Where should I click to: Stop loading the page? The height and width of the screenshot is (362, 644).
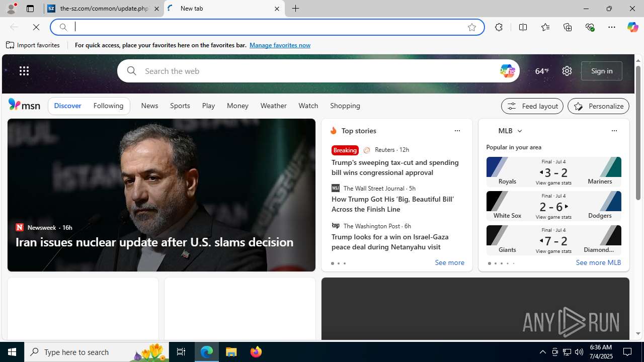[x=36, y=27]
